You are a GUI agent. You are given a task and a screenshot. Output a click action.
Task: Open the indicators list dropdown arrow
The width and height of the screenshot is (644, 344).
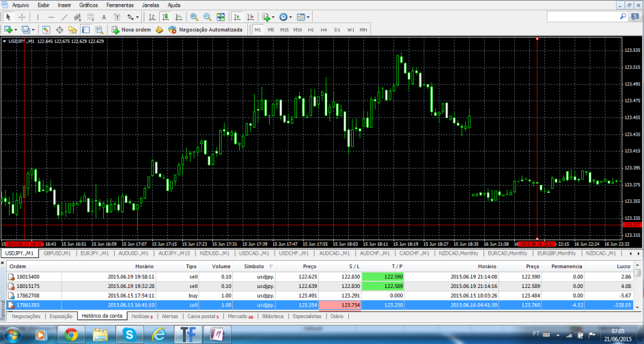click(x=273, y=16)
